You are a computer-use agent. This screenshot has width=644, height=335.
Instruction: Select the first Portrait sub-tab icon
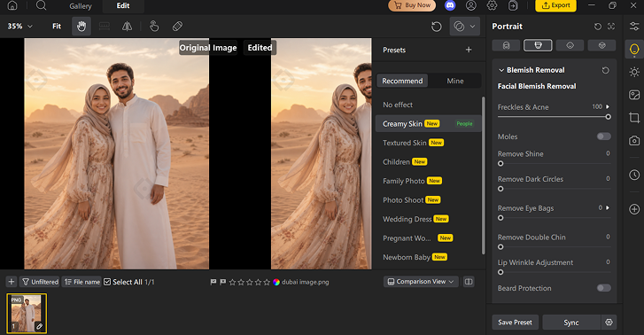tap(506, 45)
